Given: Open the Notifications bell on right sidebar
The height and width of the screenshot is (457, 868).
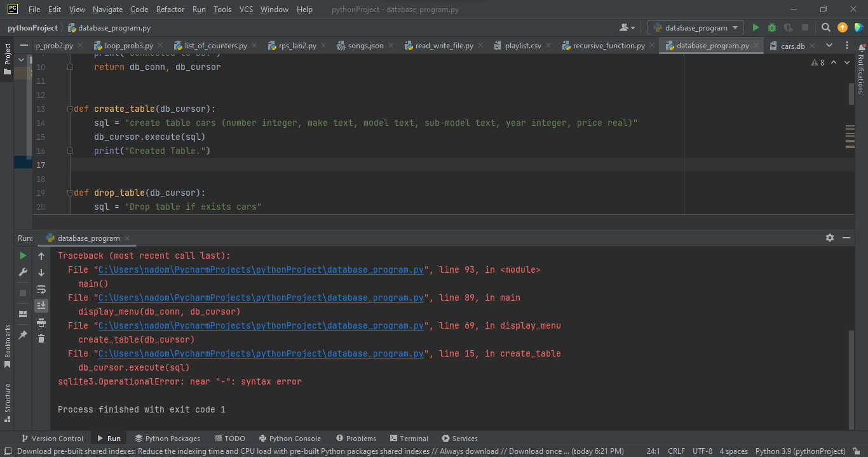Looking at the screenshot, I should coord(861,49).
